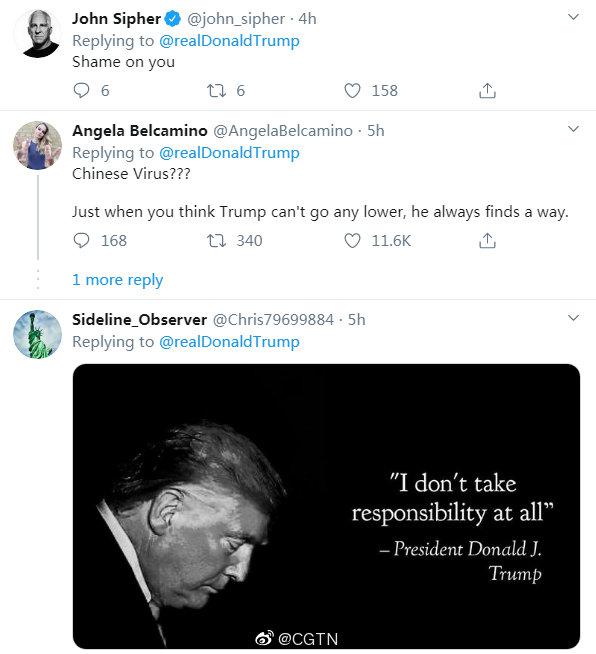Like John Sipher's tweet
This screenshot has height=654, width=596.
(352, 91)
